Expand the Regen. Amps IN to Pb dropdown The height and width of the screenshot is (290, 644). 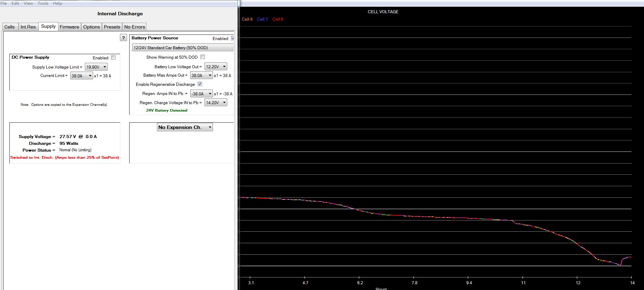201,94
